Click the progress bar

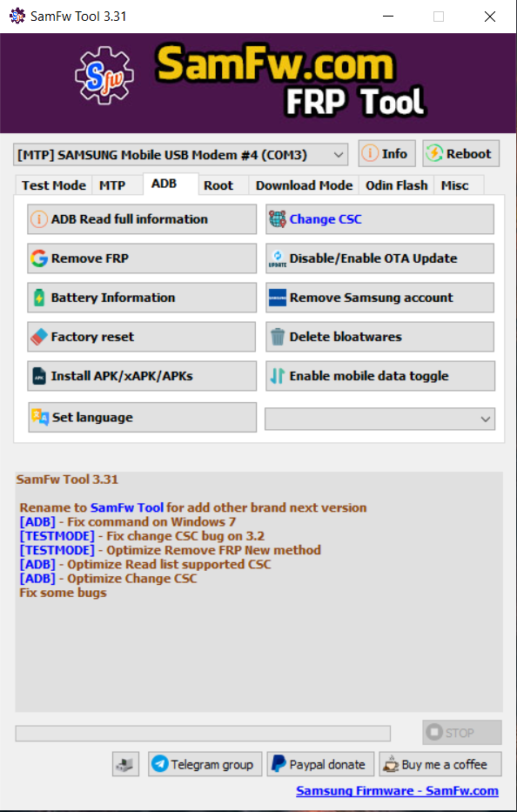pos(203,734)
